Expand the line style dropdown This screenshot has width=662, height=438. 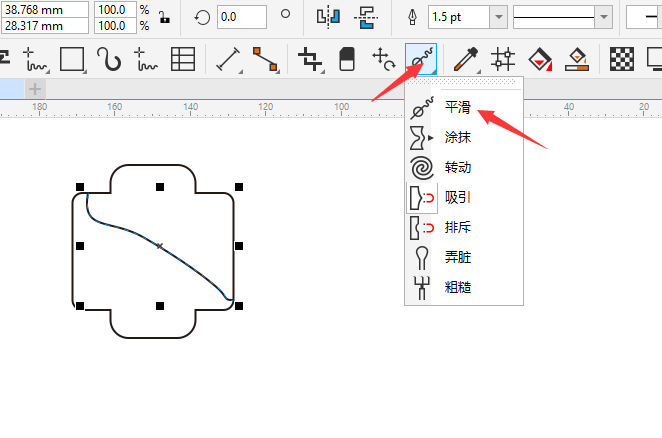coord(603,16)
